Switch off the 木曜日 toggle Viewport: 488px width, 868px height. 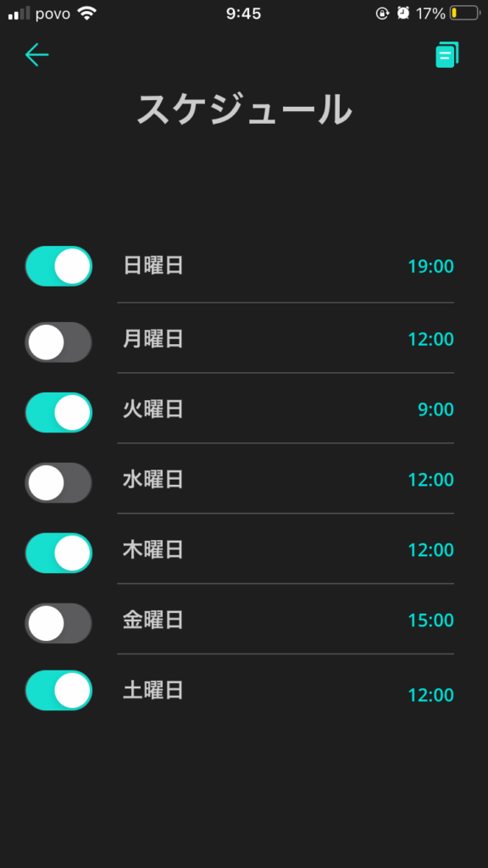(58, 553)
